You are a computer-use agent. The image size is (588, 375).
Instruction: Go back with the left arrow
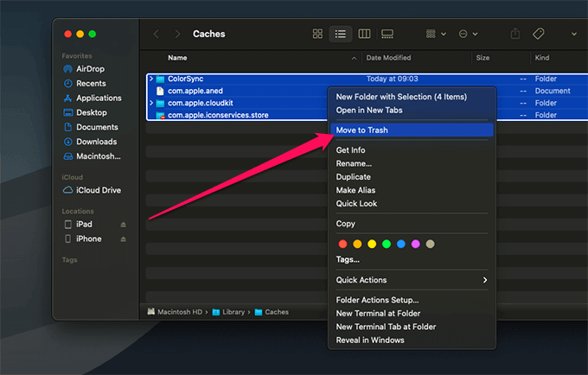[x=156, y=34]
